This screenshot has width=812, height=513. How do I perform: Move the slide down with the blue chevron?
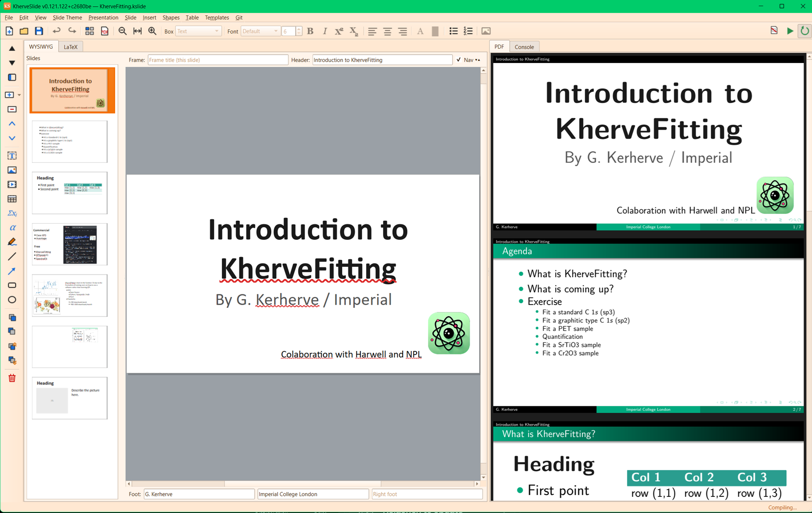click(x=12, y=138)
